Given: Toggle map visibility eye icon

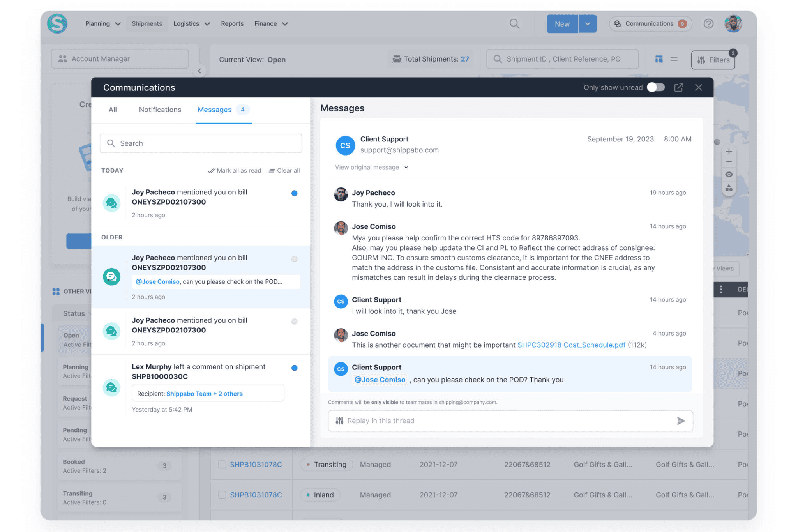Looking at the screenshot, I should click(729, 174).
